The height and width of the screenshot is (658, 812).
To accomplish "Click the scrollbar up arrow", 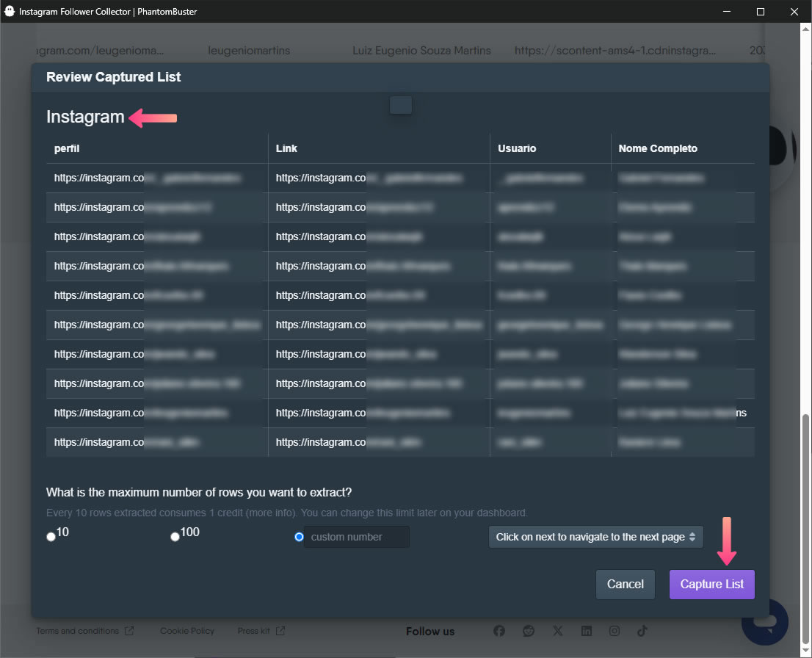I will coord(805,29).
